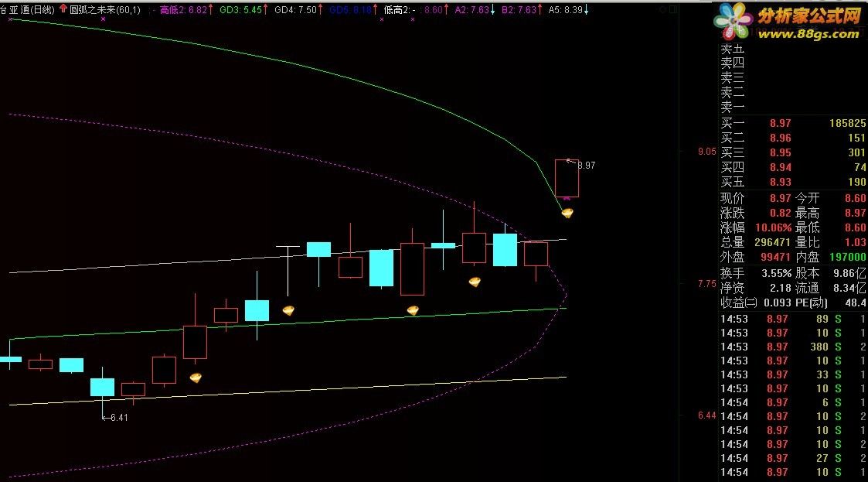Viewport: 868px width, 482px height.
Task: Click the 7.75 price axis label
Action: [707, 283]
